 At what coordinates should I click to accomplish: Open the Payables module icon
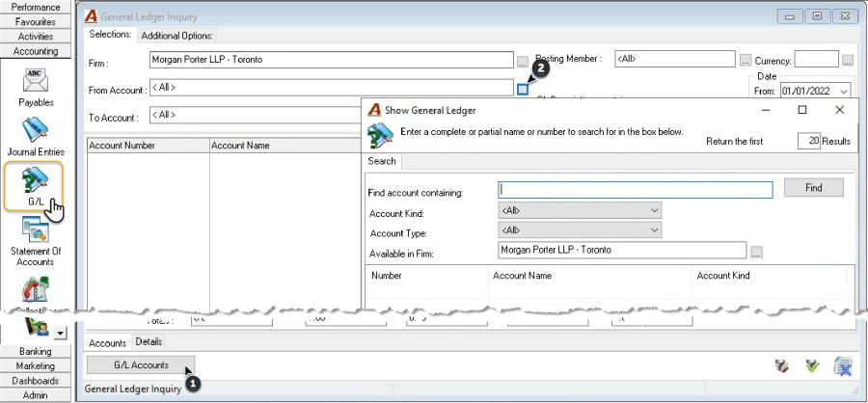(x=36, y=81)
